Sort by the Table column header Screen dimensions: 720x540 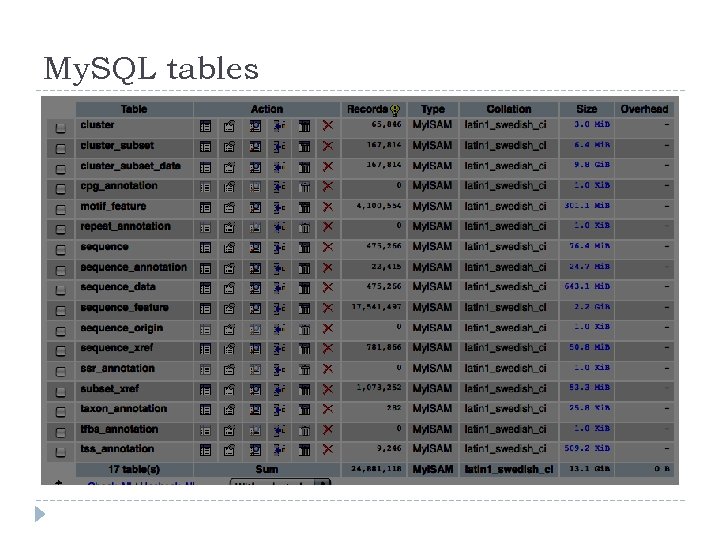click(x=134, y=109)
